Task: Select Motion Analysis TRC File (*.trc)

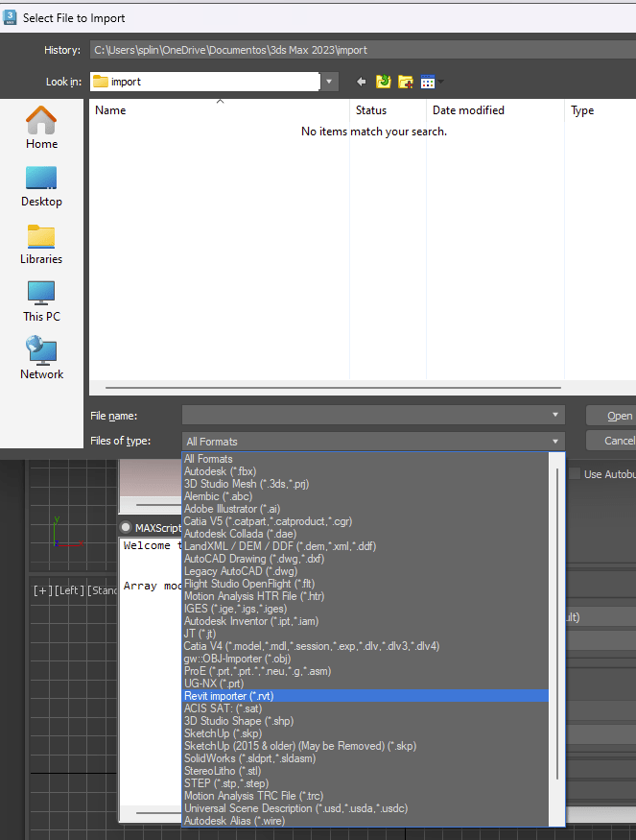Action: tap(366, 796)
